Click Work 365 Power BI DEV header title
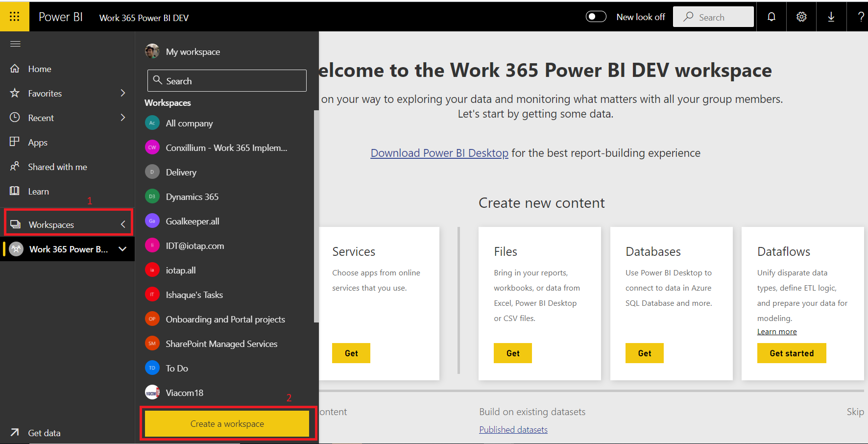 click(144, 18)
